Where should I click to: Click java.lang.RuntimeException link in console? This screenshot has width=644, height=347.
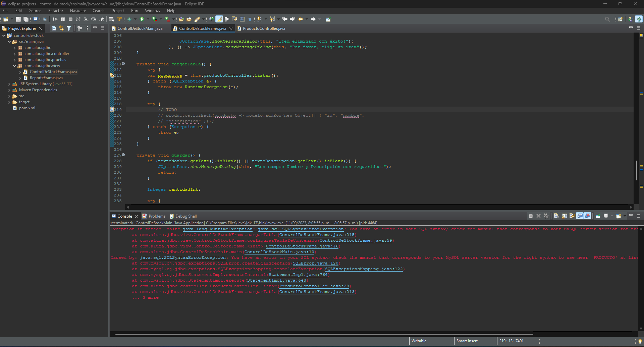(x=217, y=229)
